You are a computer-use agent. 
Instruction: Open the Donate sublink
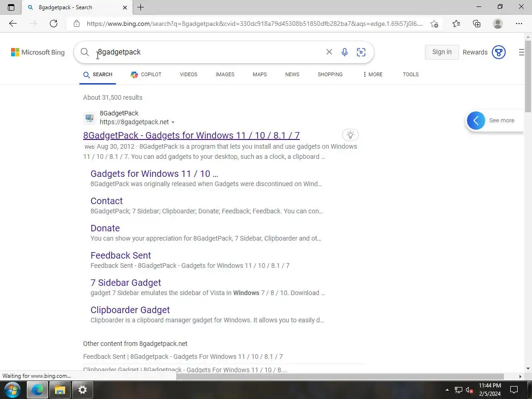(x=105, y=228)
